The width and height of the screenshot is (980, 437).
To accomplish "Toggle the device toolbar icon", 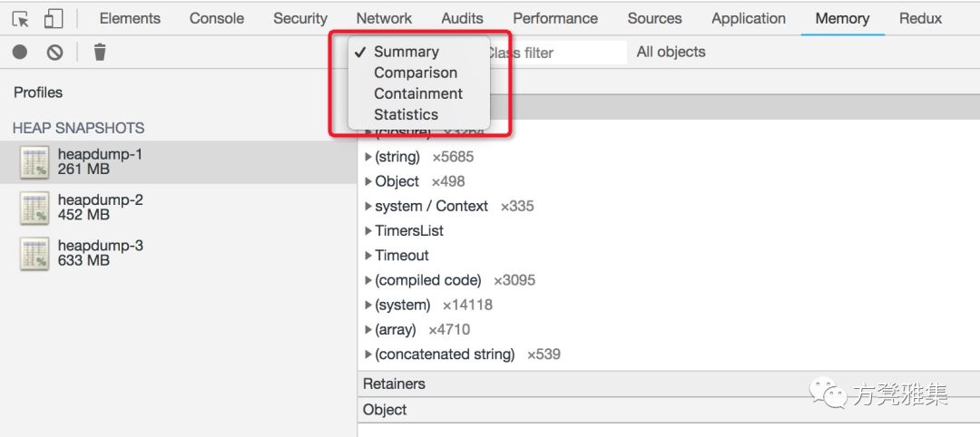I will click(53, 18).
